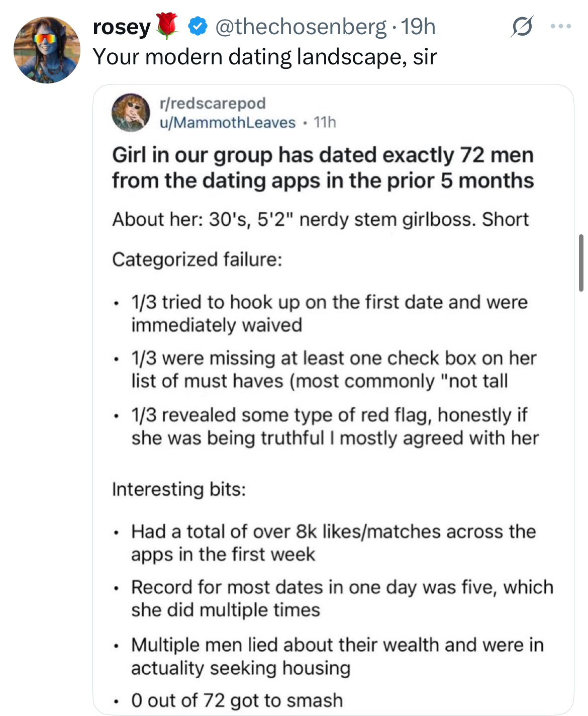The width and height of the screenshot is (588, 716).
Task: Click the "Your modern dating landscape, sir" text
Action: pos(264,57)
